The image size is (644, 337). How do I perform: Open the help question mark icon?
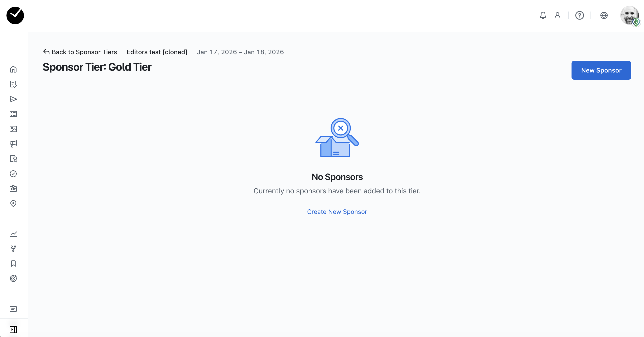579,16
